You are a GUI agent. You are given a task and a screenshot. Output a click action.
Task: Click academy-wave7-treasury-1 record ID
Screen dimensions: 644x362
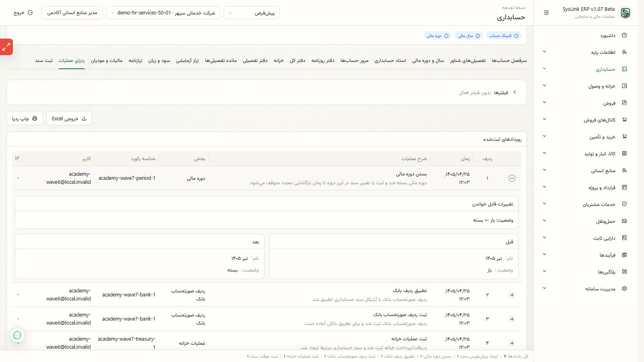click(127, 343)
